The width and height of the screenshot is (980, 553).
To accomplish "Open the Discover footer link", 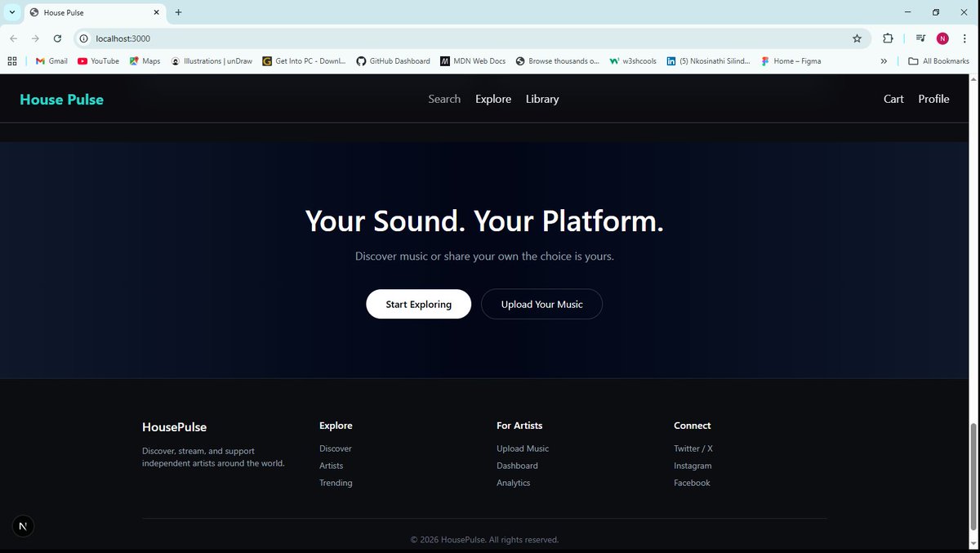I will click(x=336, y=448).
